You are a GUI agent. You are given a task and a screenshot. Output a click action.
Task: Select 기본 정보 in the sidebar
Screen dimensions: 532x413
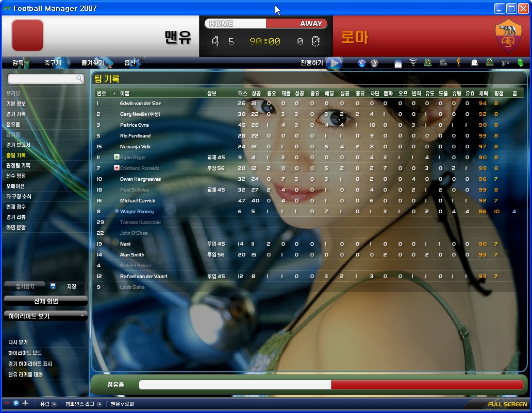pyautogui.click(x=16, y=104)
